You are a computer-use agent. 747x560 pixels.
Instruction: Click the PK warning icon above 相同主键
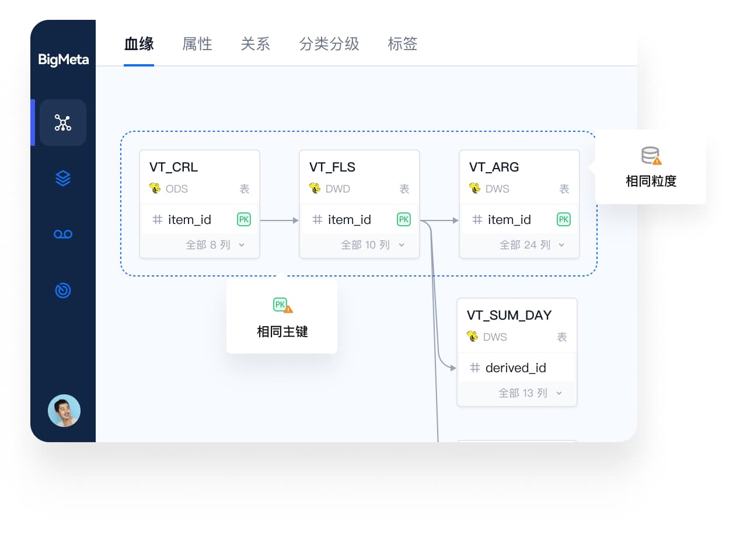[x=283, y=305]
